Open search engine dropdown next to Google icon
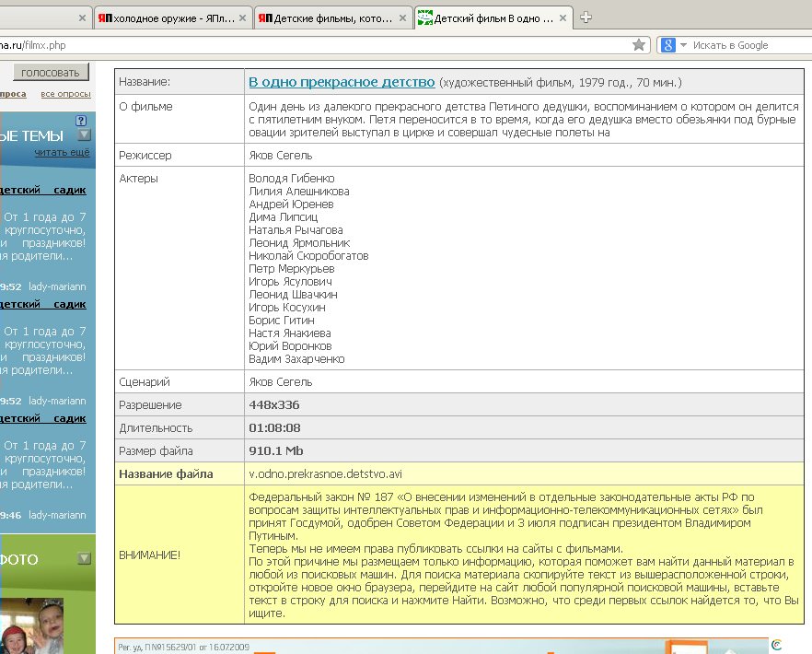Screen dimensions: 812x654 click(x=684, y=45)
